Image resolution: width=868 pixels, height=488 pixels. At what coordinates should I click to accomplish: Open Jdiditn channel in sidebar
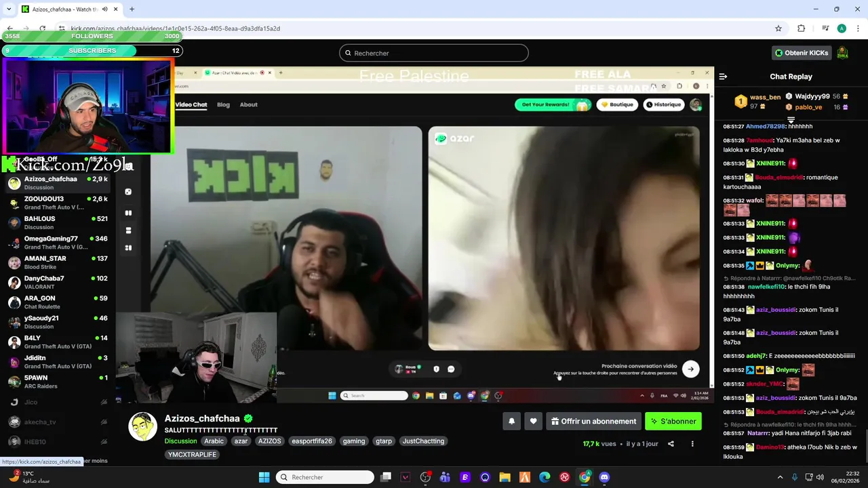tap(58, 361)
